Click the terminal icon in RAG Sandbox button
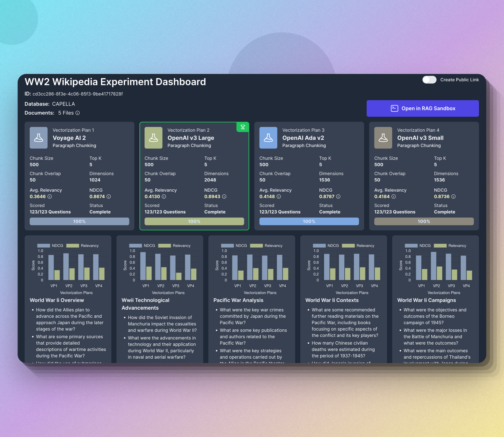The width and height of the screenshot is (504, 437). pos(394,108)
